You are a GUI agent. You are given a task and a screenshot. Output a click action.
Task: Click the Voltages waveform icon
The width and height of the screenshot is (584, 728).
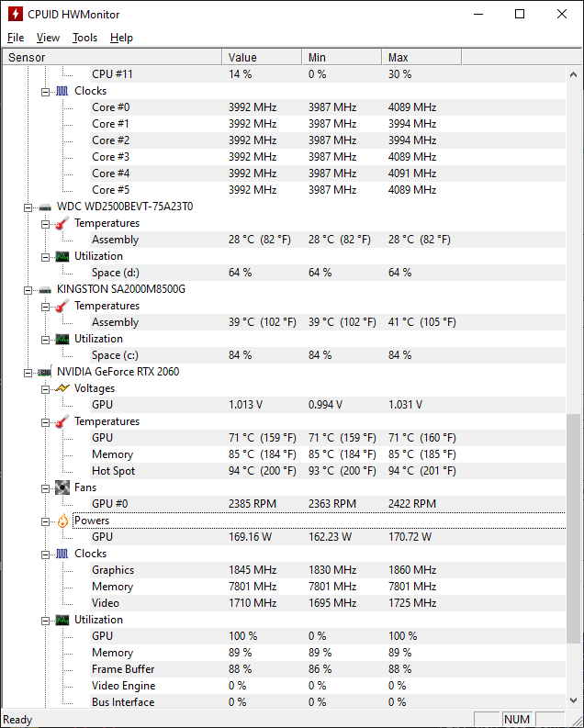[x=62, y=388]
